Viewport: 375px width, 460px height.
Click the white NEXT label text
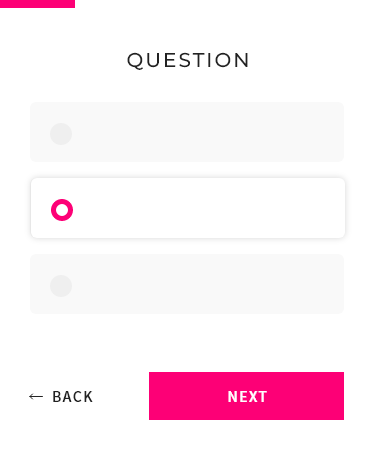click(x=247, y=397)
